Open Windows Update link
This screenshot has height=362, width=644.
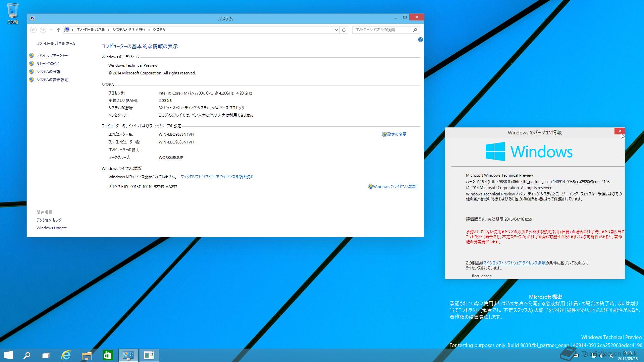pos(52,228)
